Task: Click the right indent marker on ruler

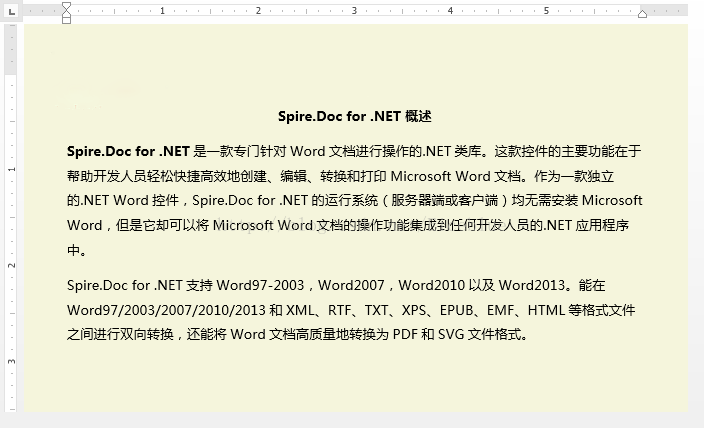Action: (642, 14)
